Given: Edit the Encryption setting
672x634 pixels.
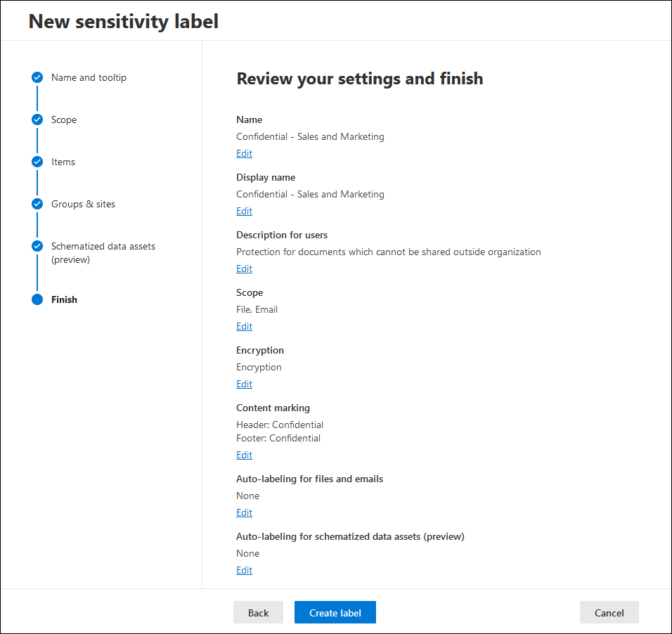Looking at the screenshot, I should [245, 384].
